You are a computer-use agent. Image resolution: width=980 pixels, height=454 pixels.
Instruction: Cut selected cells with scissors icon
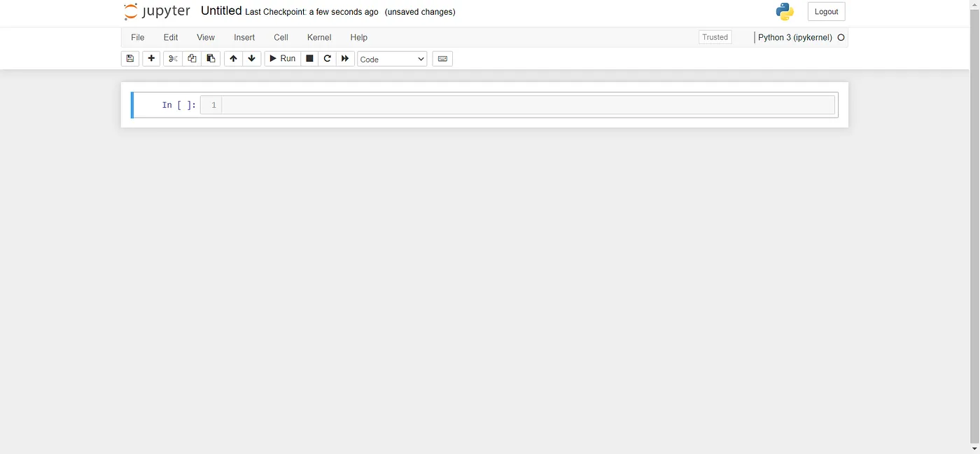point(173,59)
